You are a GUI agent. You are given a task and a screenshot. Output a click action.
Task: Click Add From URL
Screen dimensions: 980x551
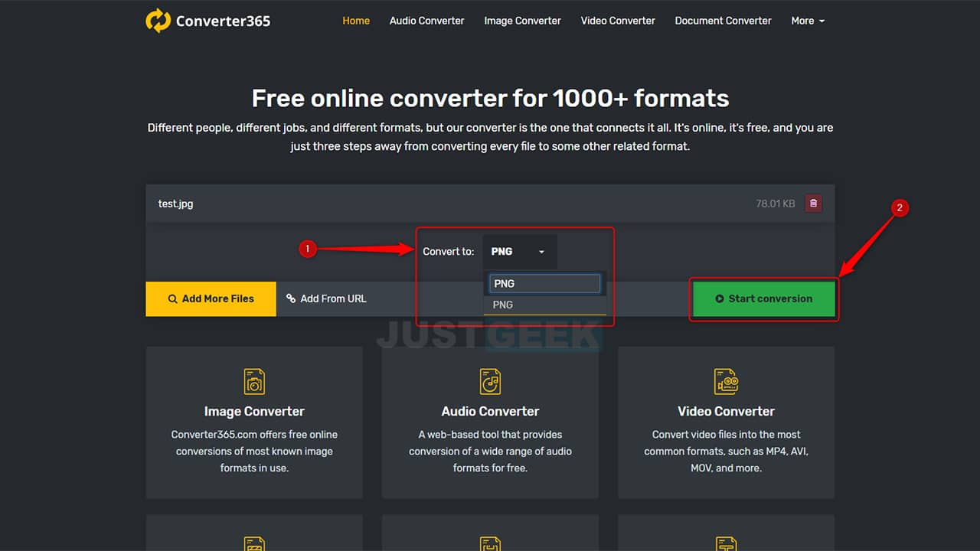[326, 298]
